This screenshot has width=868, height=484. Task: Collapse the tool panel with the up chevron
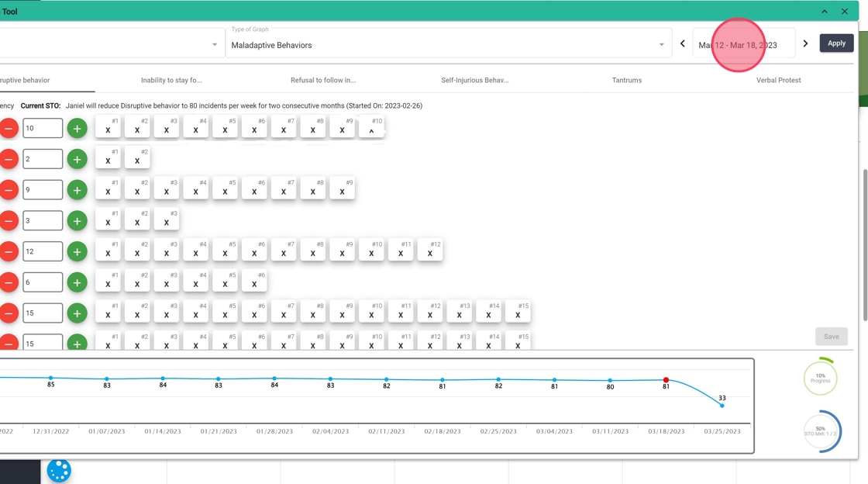coord(825,12)
